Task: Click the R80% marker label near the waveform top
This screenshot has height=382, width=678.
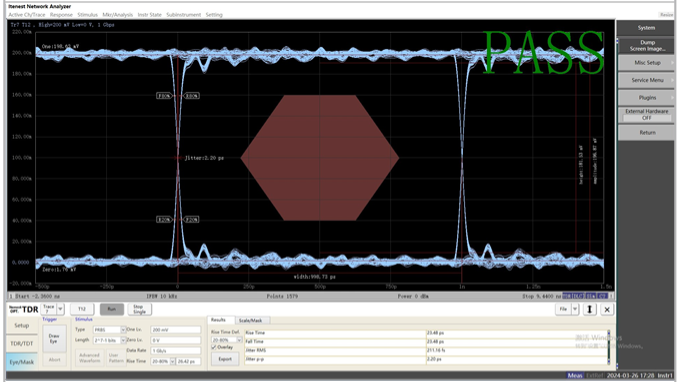Action: pos(191,96)
